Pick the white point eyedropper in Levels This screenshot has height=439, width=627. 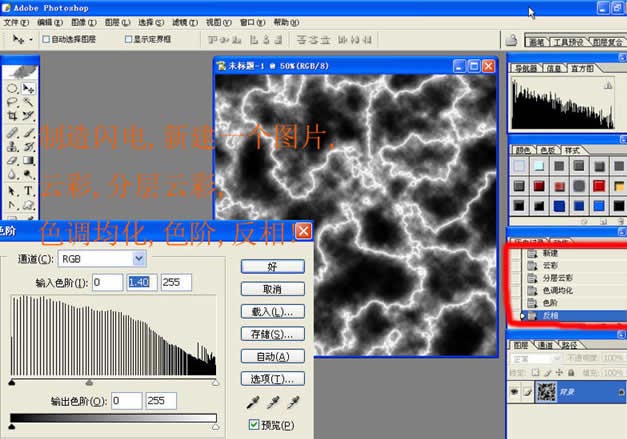point(293,402)
